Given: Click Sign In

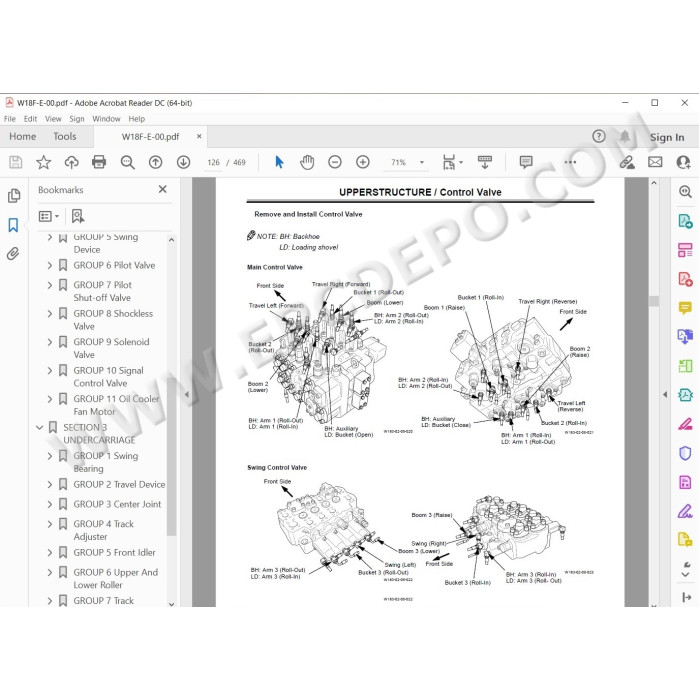Looking at the screenshot, I should pyautogui.click(x=667, y=137).
